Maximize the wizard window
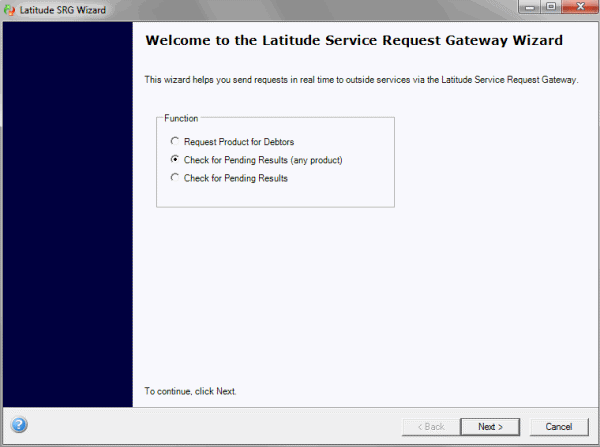The width and height of the screenshot is (600, 447). tap(551, 7)
